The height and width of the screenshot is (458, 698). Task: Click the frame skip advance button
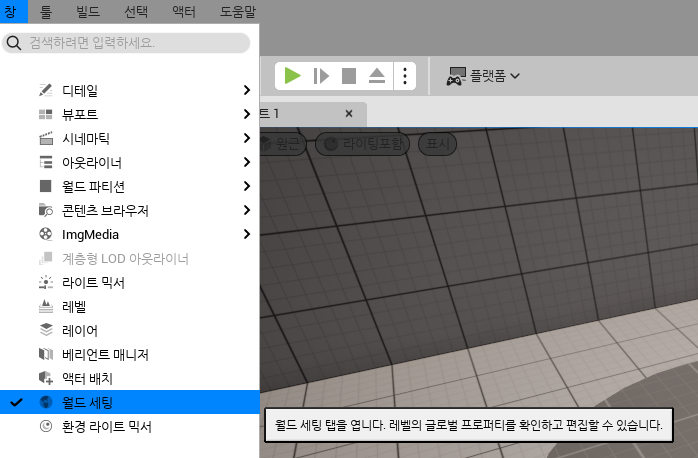(x=321, y=76)
